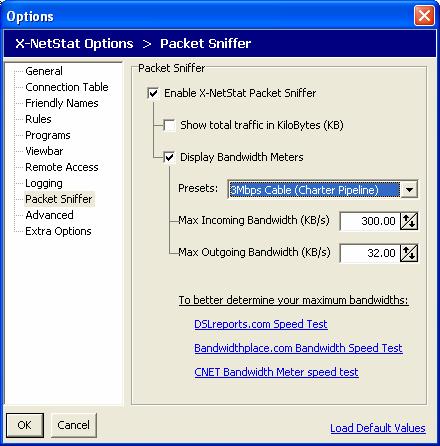Uncheck Display Bandwidth Meters
The width and height of the screenshot is (440, 446).
coord(169,157)
